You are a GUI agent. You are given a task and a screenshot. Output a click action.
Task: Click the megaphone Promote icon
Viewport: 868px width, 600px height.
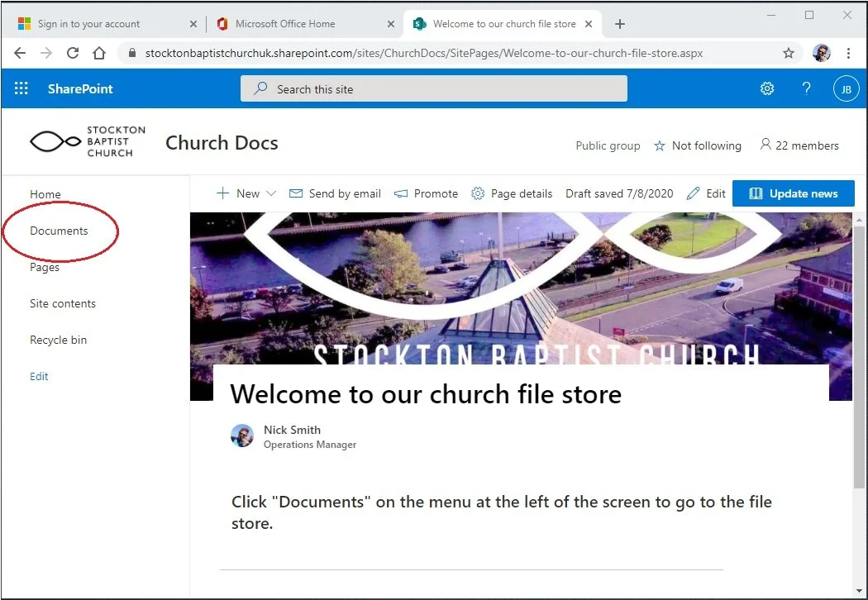click(401, 193)
